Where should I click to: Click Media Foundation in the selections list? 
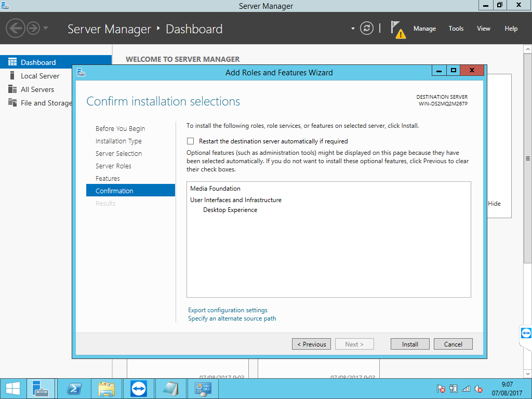tap(215, 189)
